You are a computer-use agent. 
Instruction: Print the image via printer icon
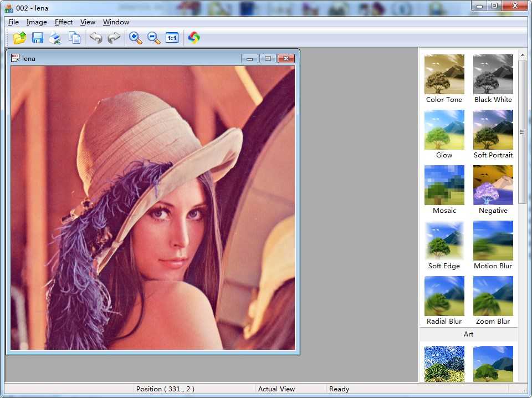(55, 38)
